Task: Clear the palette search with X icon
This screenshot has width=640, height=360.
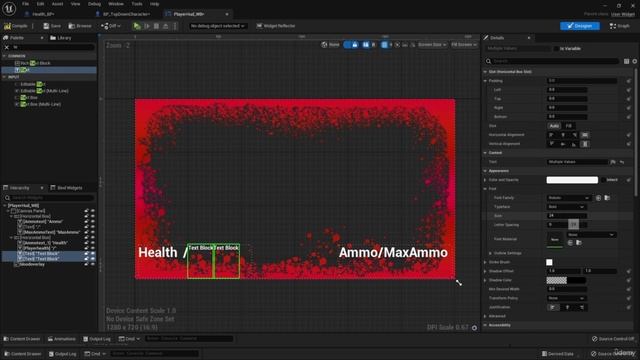Action: click(7, 47)
